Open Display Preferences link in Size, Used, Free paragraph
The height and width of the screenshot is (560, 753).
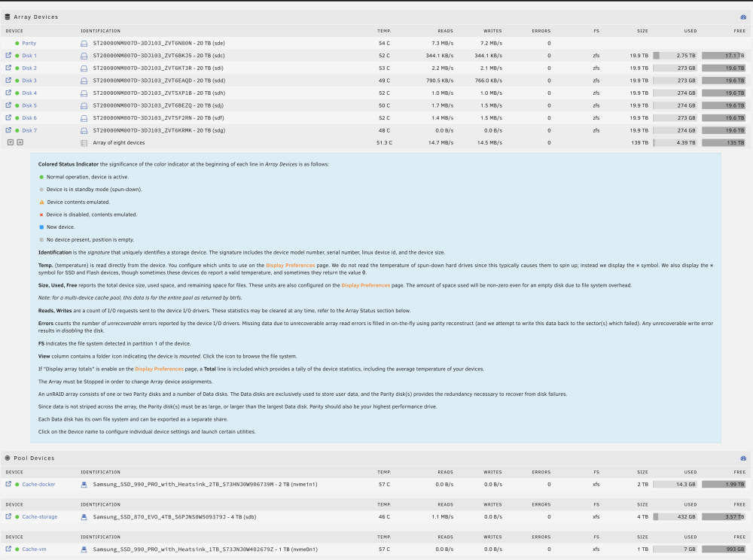click(x=365, y=285)
